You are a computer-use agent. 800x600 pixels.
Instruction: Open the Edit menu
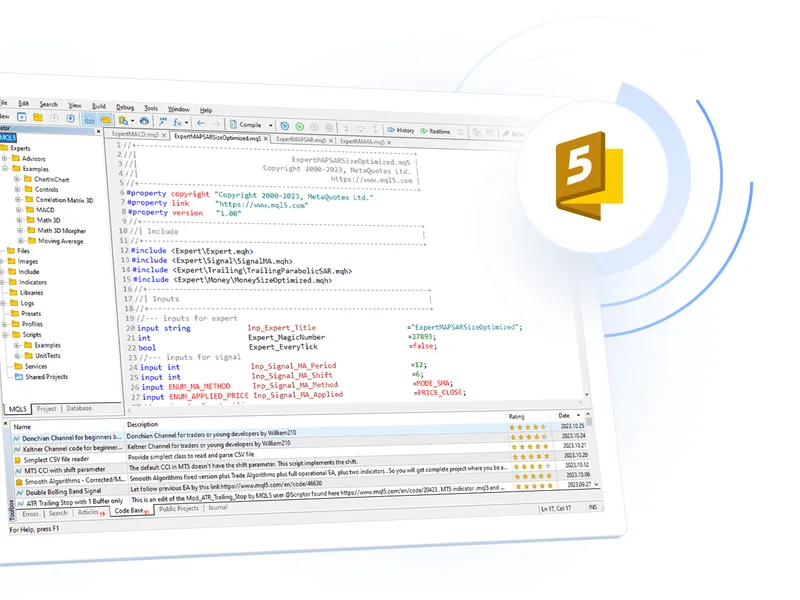(x=23, y=103)
